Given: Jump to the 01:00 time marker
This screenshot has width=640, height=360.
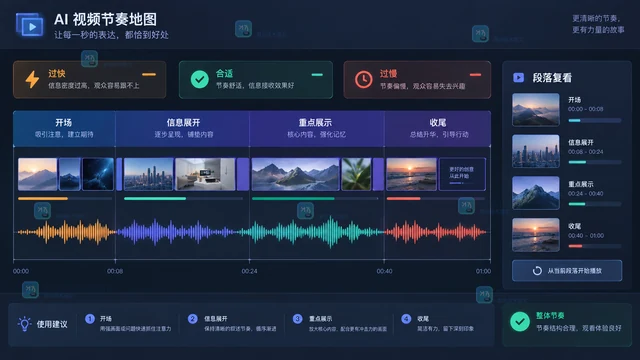Looking at the screenshot, I should point(483,271).
